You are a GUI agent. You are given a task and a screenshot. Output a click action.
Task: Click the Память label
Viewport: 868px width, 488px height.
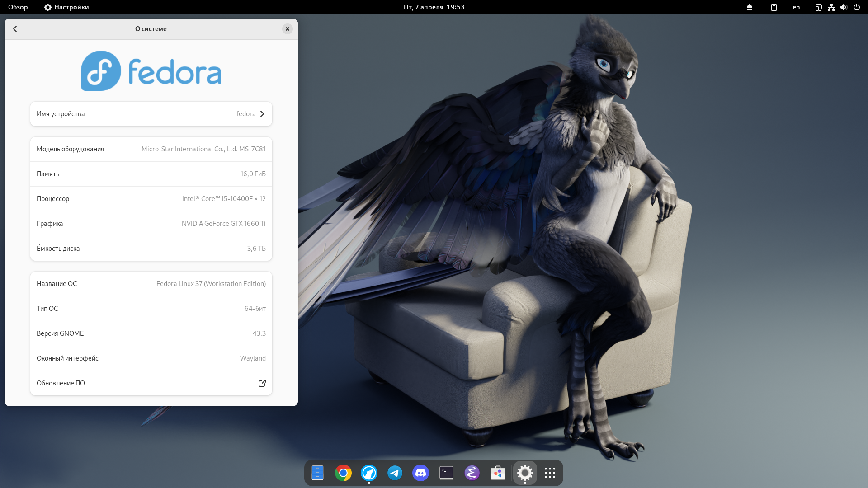point(48,174)
